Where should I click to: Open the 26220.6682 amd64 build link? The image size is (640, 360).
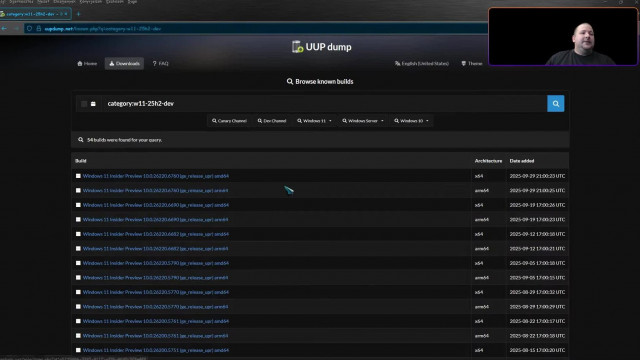(156, 234)
